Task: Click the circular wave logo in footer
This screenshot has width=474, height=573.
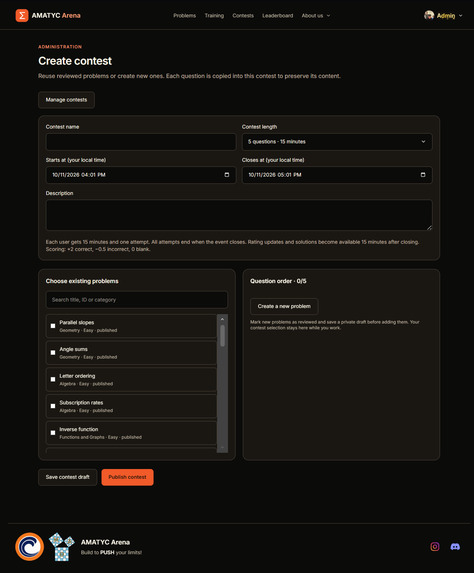Action: pos(30,547)
